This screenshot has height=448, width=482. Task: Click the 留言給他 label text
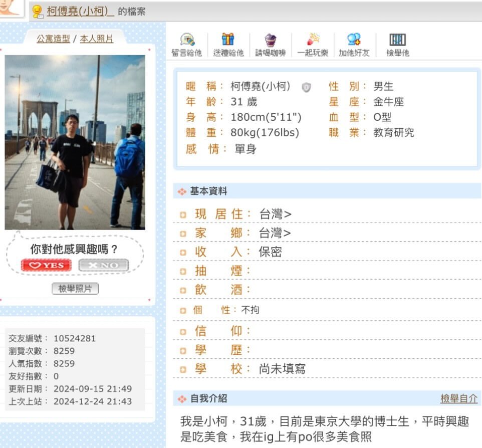186,53
